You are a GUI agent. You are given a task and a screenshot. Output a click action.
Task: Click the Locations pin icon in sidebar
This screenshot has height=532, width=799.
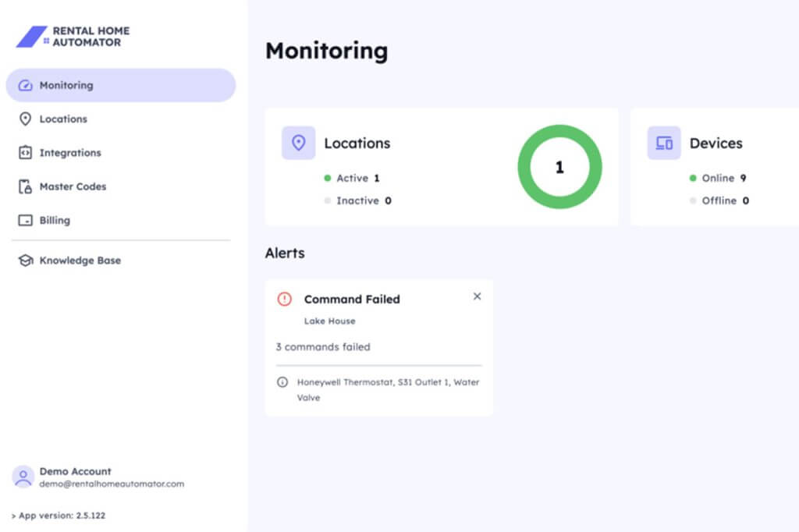tap(25, 119)
